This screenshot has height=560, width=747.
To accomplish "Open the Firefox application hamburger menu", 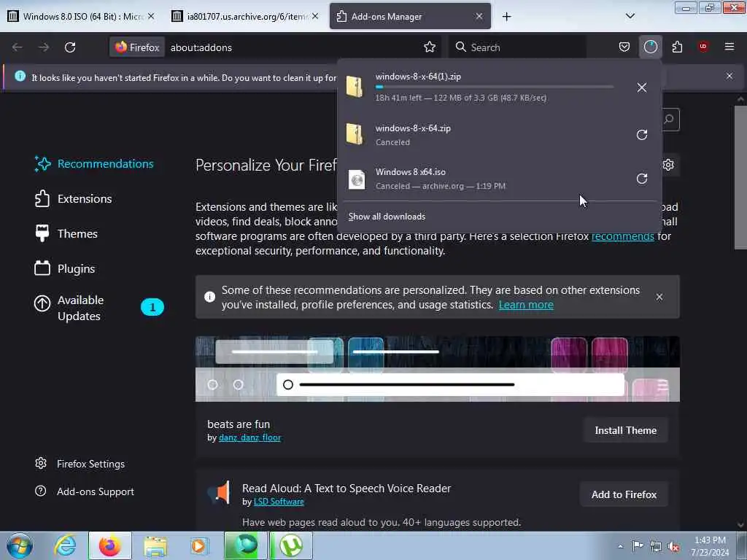I will click(729, 47).
